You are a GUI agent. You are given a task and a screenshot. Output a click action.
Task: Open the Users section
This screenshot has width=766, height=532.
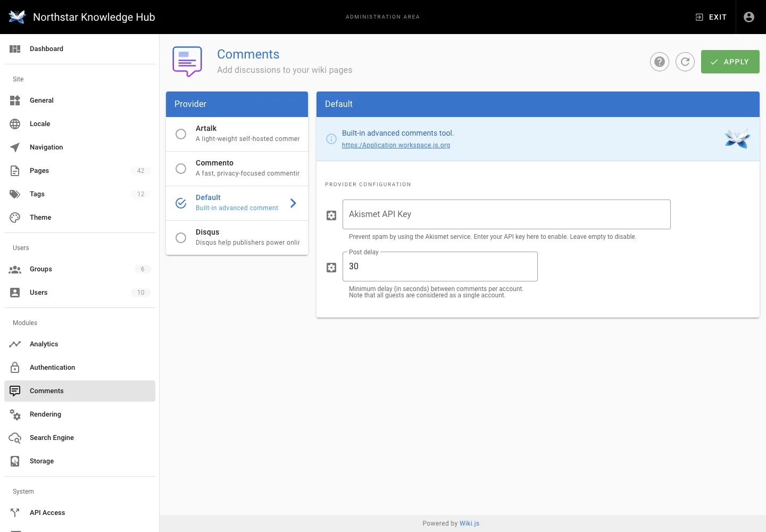click(80, 293)
